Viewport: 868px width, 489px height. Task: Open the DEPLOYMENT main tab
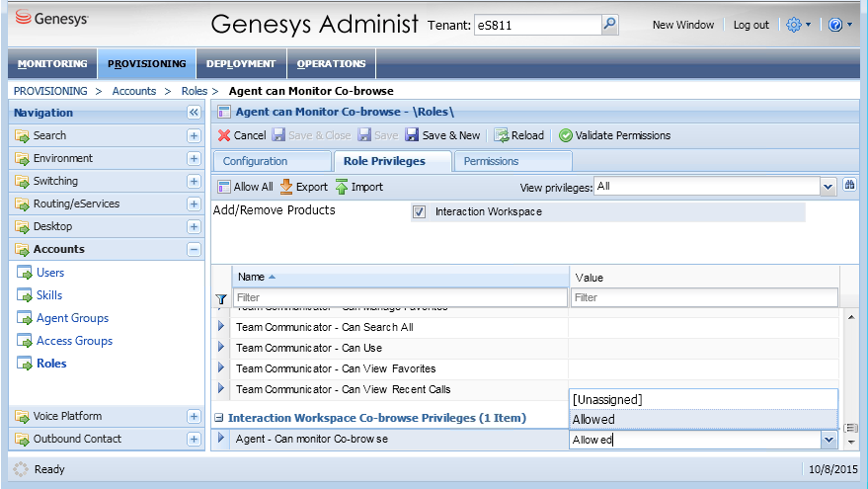pos(241,63)
